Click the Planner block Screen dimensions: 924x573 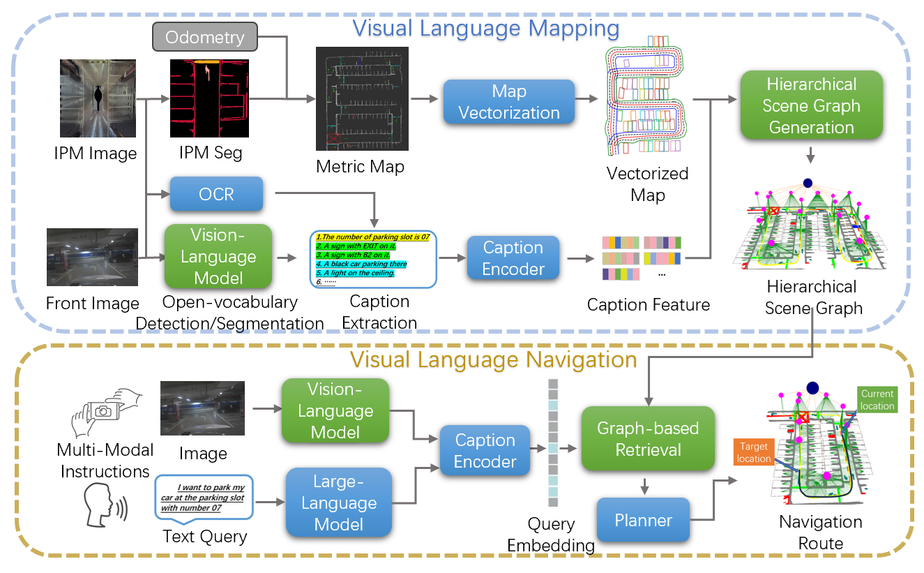pos(643,520)
